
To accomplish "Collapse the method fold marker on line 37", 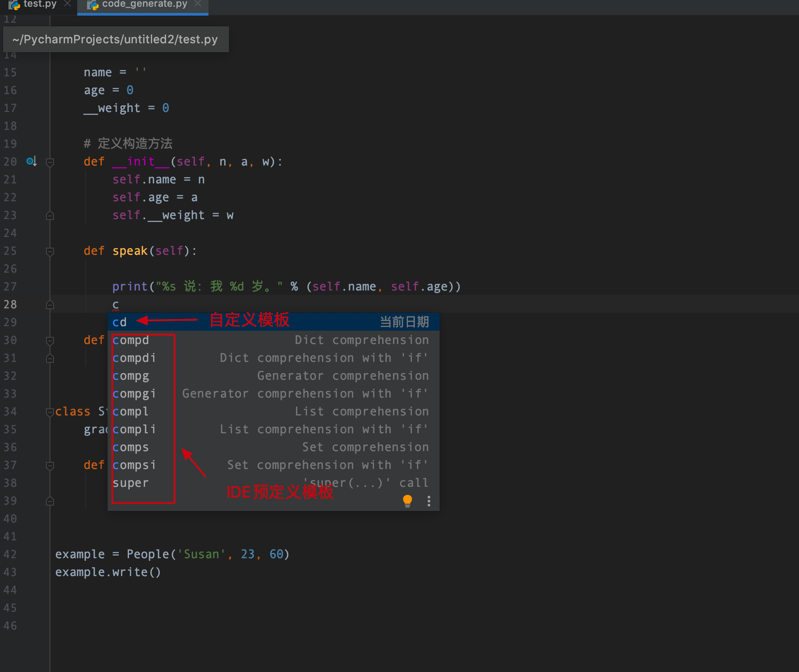I will 50,465.
